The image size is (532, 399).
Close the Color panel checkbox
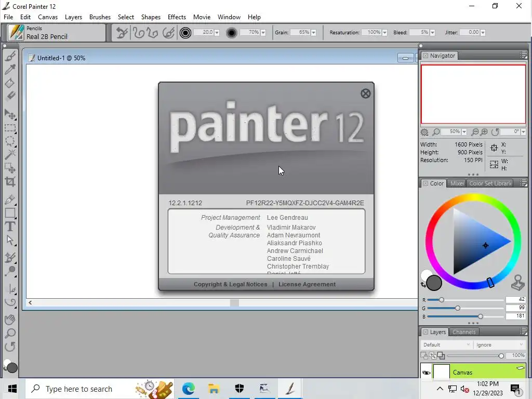tap(425, 183)
